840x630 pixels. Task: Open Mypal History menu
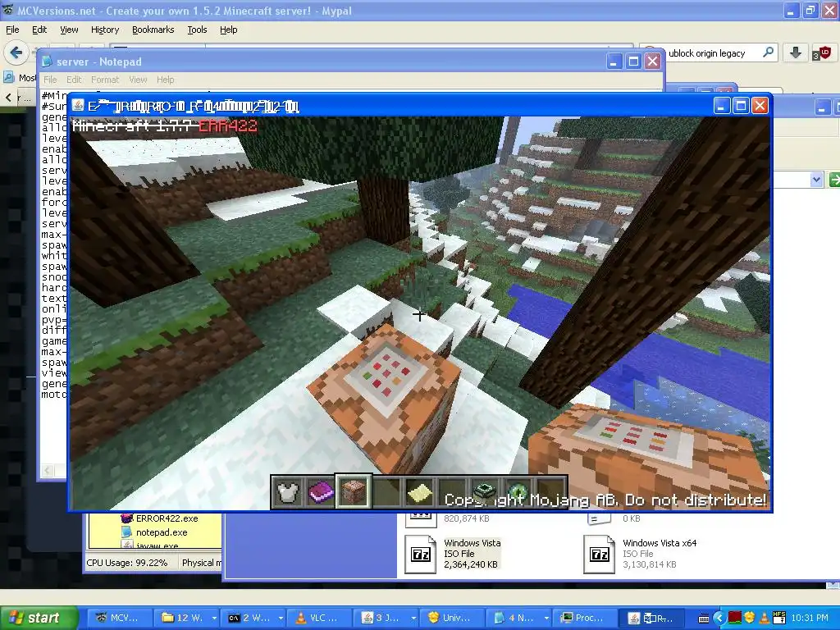104,30
